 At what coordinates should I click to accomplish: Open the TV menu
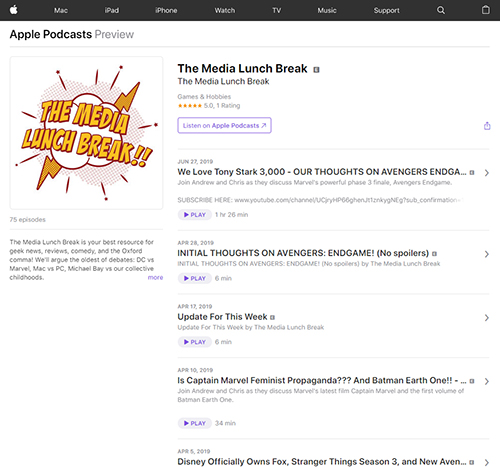(x=277, y=10)
